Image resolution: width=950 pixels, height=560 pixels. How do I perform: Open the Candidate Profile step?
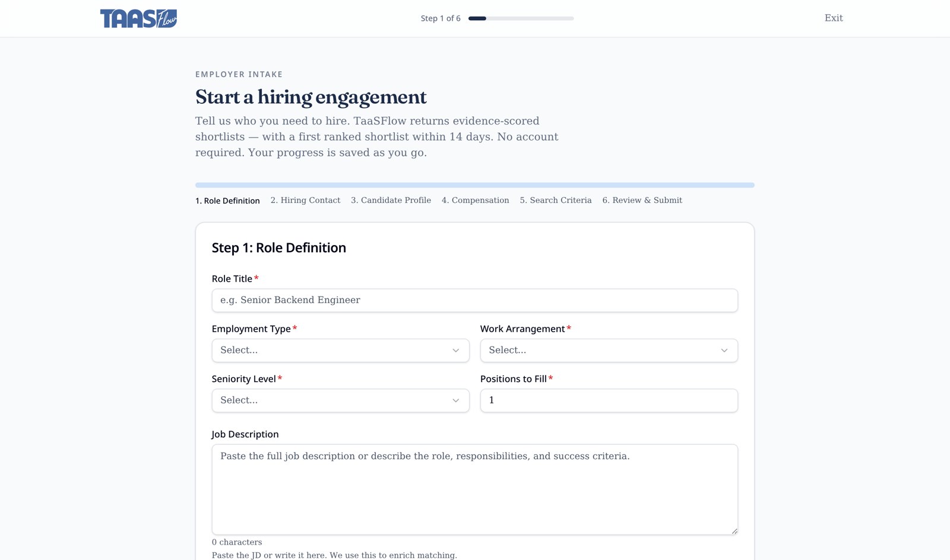coord(391,201)
